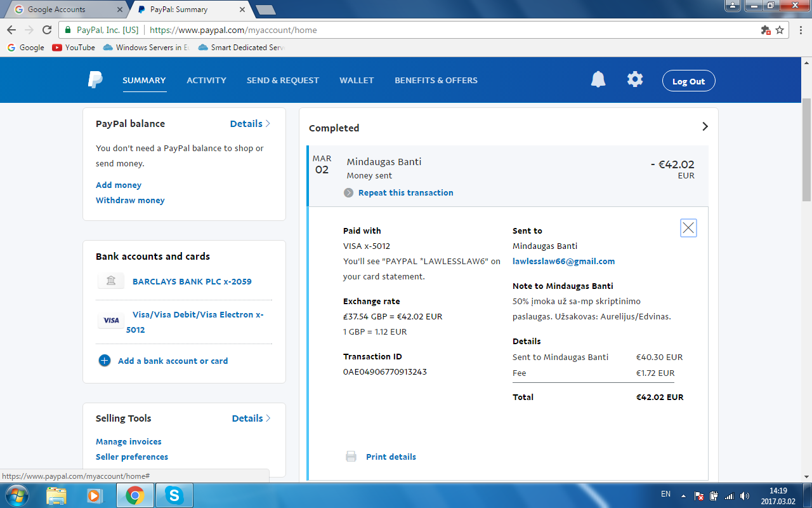Open Chrome taskbar icon

134,495
